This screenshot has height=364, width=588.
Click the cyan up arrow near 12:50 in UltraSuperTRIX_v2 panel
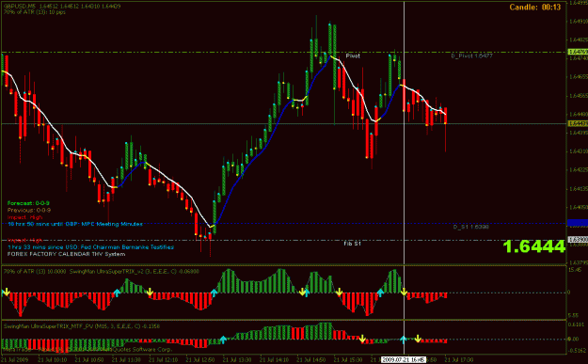point(215,293)
